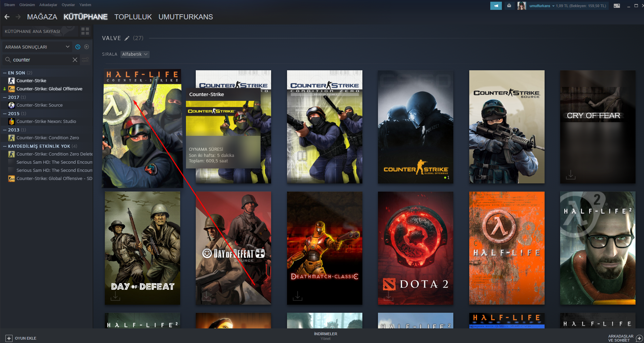Image resolution: width=644 pixels, height=343 pixels.
Task: Collapse the EN SON group
Action: tap(5, 73)
